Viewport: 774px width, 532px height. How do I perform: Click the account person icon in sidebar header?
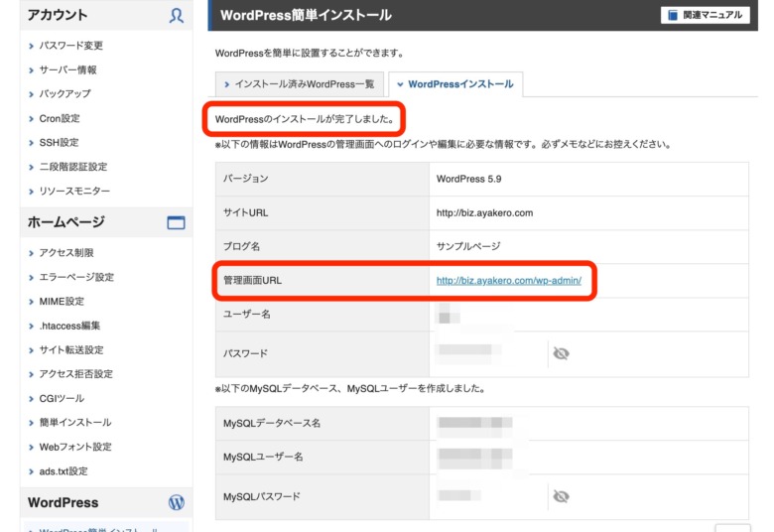coord(177,15)
